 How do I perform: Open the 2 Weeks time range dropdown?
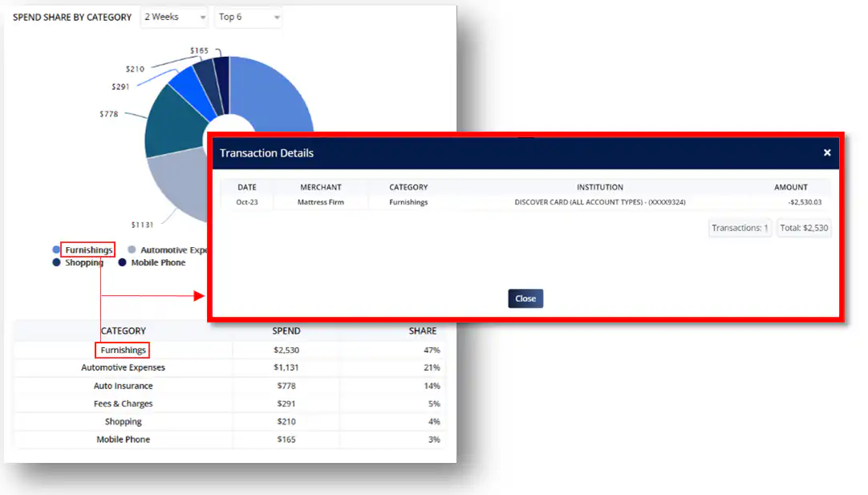[x=173, y=17]
